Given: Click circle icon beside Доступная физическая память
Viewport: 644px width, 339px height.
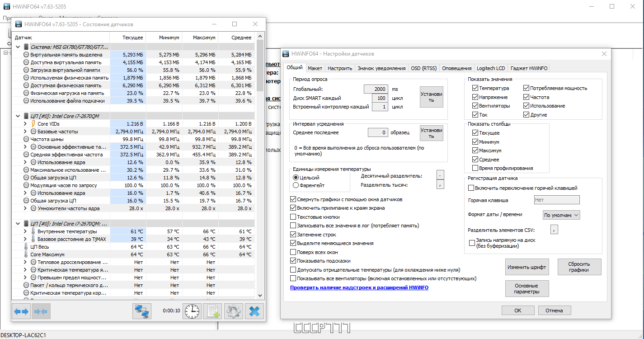Looking at the screenshot, I should pos(26,85).
